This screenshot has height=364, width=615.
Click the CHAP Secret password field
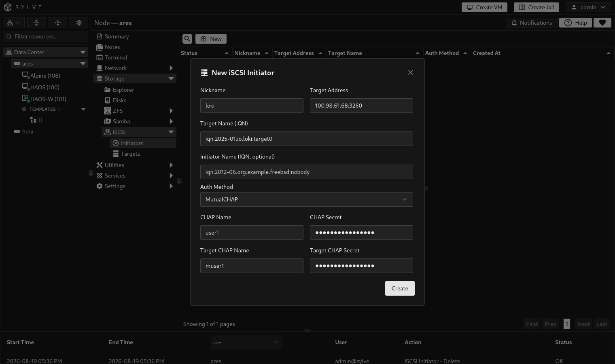(361, 233)
